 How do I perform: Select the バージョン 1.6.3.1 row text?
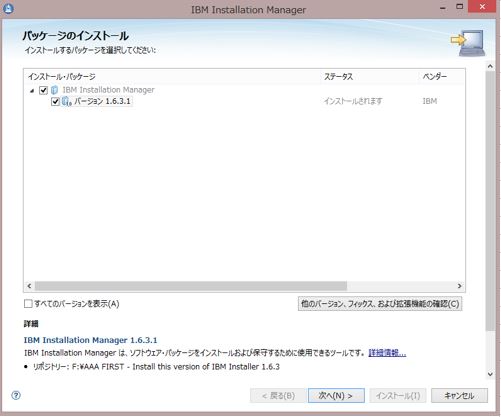[x=102, y=101]
